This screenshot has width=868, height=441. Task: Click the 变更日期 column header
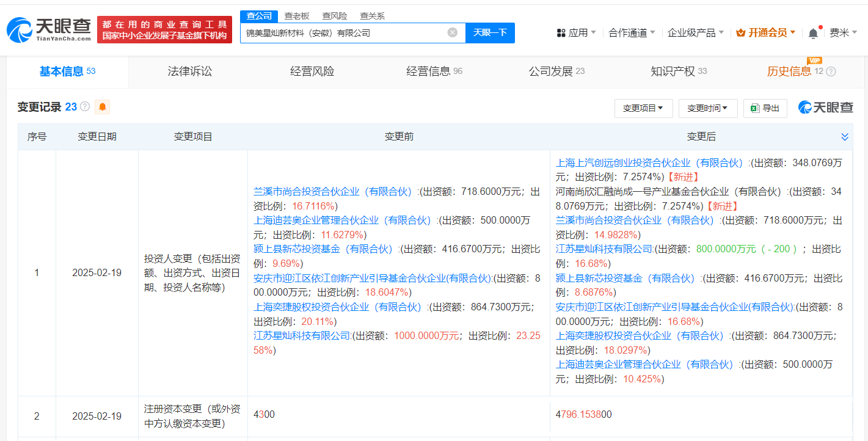pyautogui.click(x=97, y=137)
